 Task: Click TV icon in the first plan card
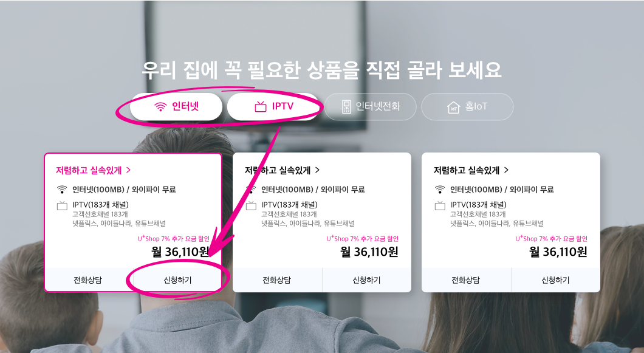[x=62, y=205]
